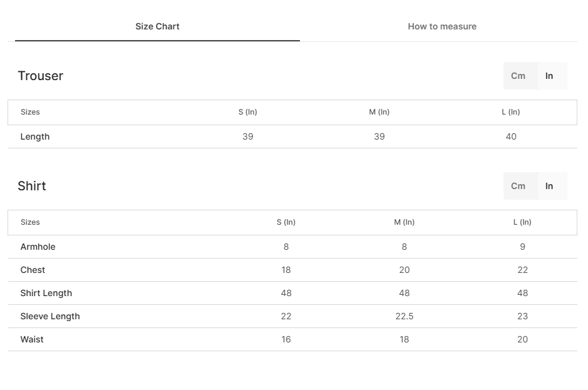Click the Shirt Length row label

[x=46, y=293]
